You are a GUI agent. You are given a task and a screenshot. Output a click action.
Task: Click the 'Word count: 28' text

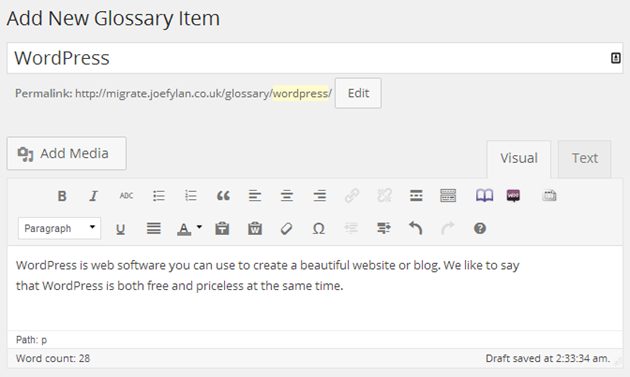click(x=53, y=358)
